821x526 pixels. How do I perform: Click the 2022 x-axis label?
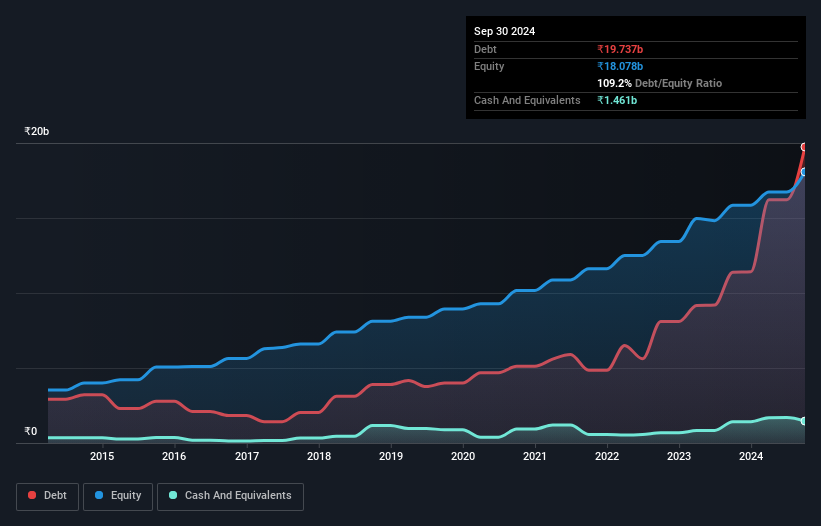coord(607,456)
